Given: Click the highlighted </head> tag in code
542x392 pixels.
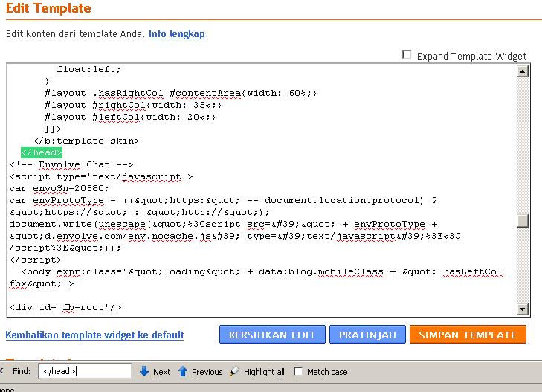Looking at the screenshot, I should 42,152.
